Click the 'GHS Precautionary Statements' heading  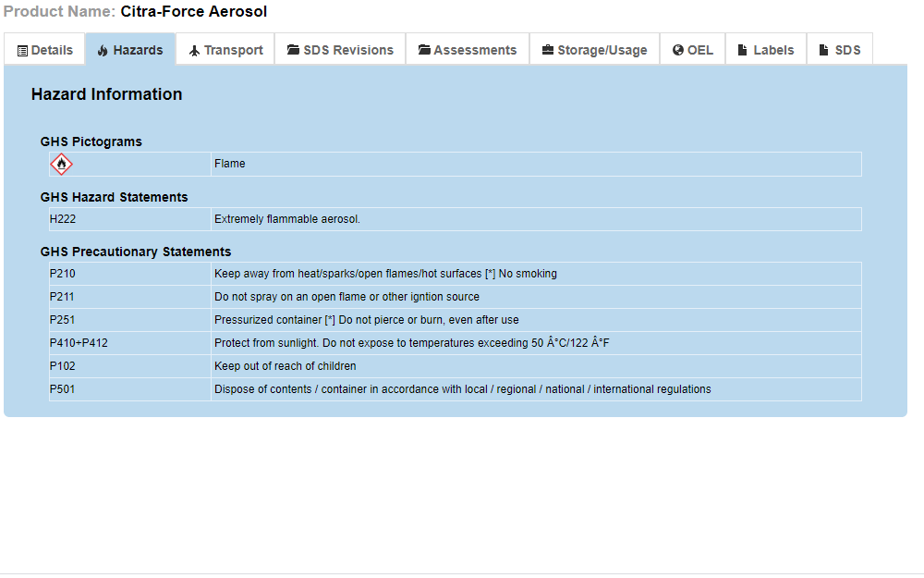[x=136, y=252]
